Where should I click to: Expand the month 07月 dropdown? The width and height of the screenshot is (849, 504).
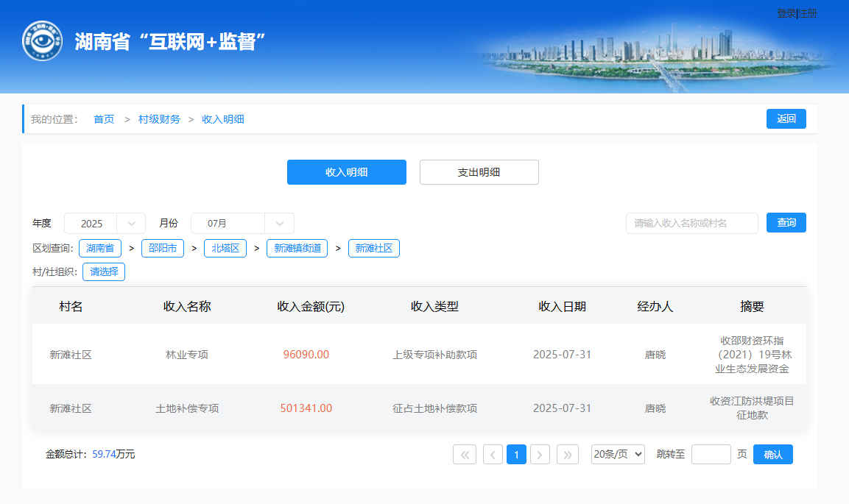click(x=242, y=224)
